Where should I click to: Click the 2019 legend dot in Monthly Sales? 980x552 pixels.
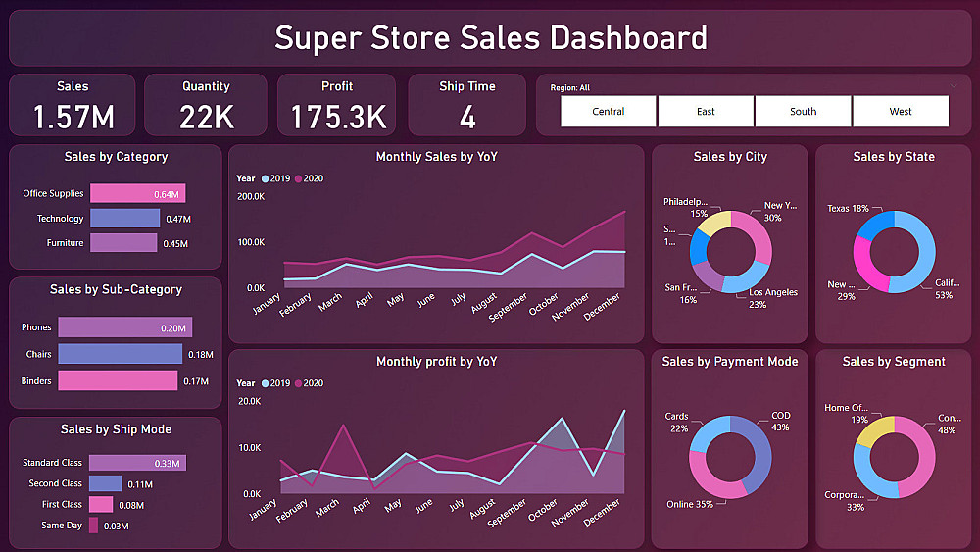(267, 178)
